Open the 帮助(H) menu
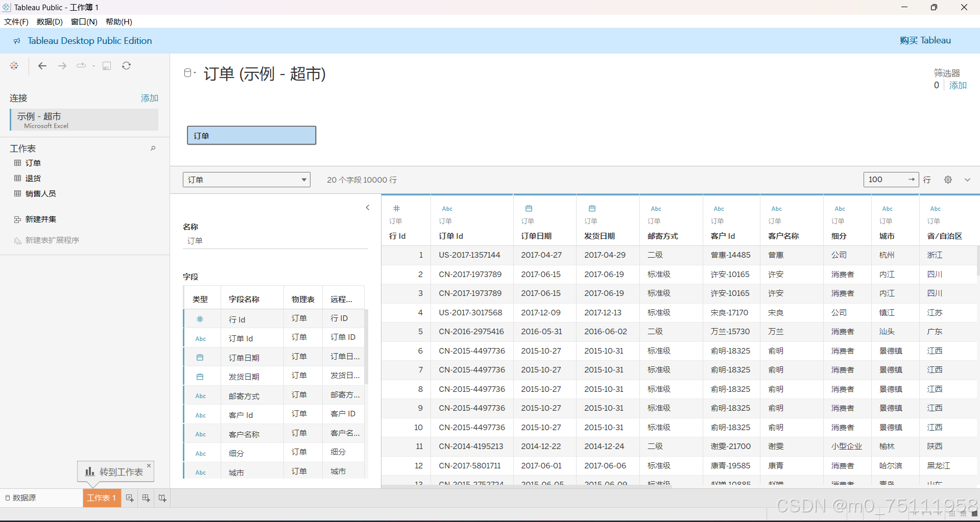980x522 pixels. pyautogui.click(x=119, y=21)
